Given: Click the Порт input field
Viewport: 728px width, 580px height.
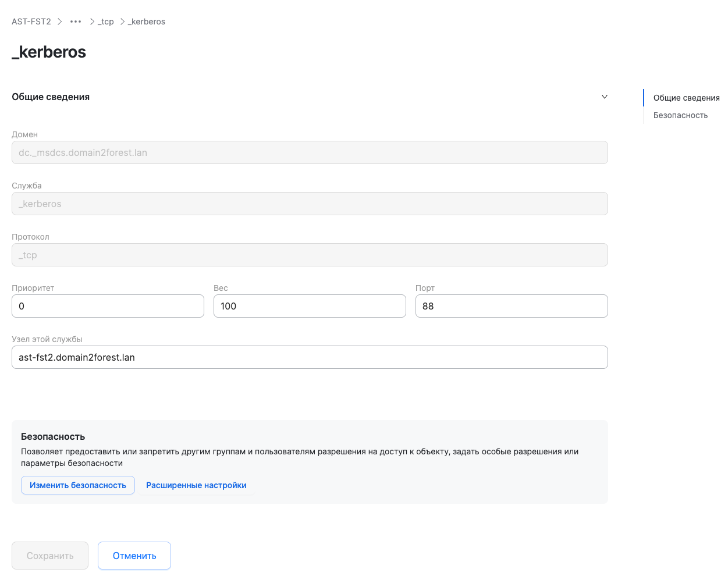Looking at the screenshot, I should point(512,305).
